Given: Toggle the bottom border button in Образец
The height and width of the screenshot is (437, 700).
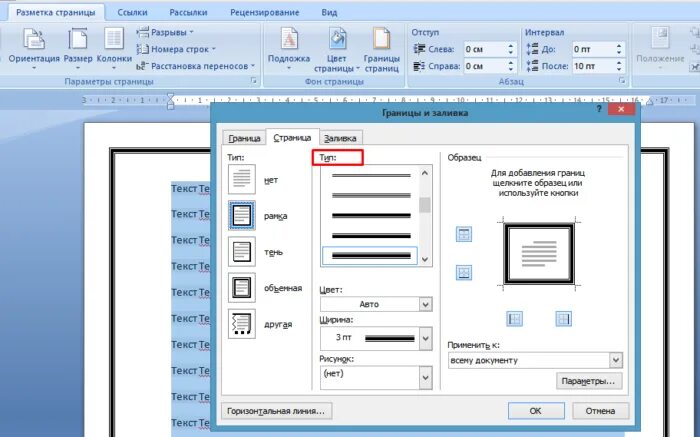Looking at the screenshot, I should [x=464, y=272].
